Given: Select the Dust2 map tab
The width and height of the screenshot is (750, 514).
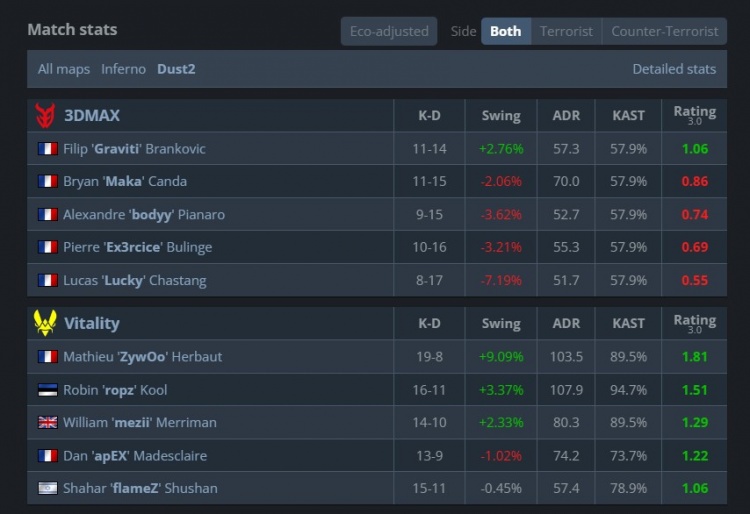Looking at the screenshot, I should pyautogui.click(x=176, y=69).
